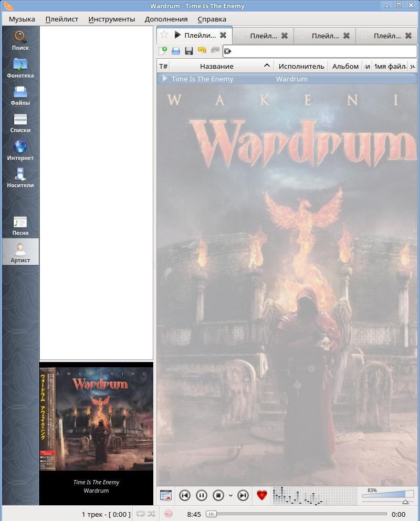Image resolution: width=420 pixels, height=521 pixels.
Task: Open the Фонотека library panel
Action: tap(20, 68)
